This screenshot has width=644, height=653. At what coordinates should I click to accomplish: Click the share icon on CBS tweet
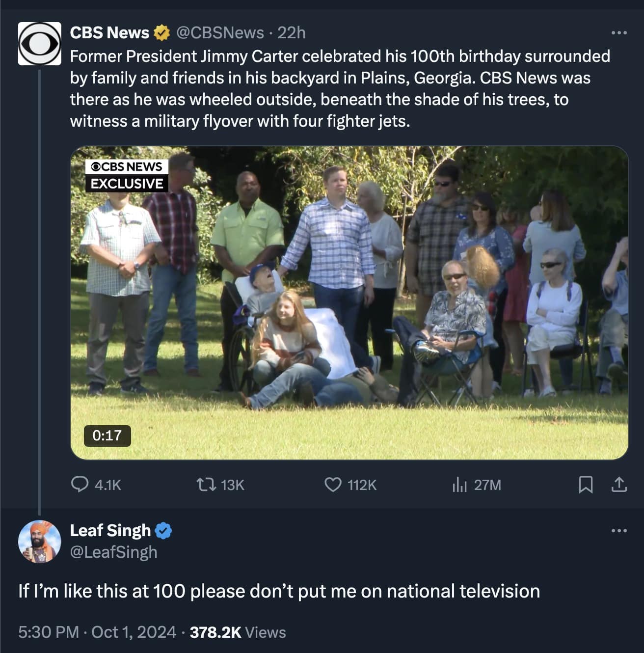point(619,485)
